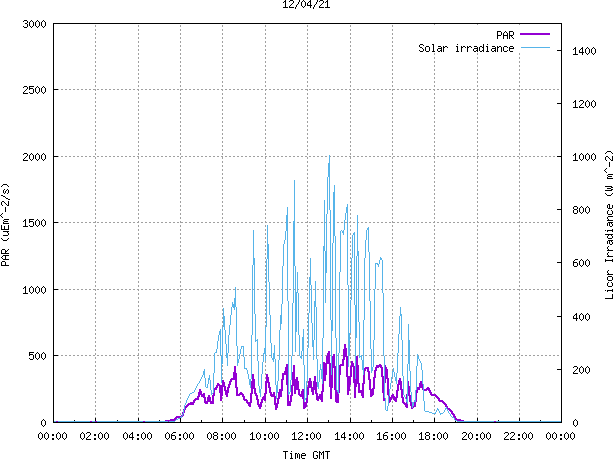Click the left axis value 500

(38, 356)
